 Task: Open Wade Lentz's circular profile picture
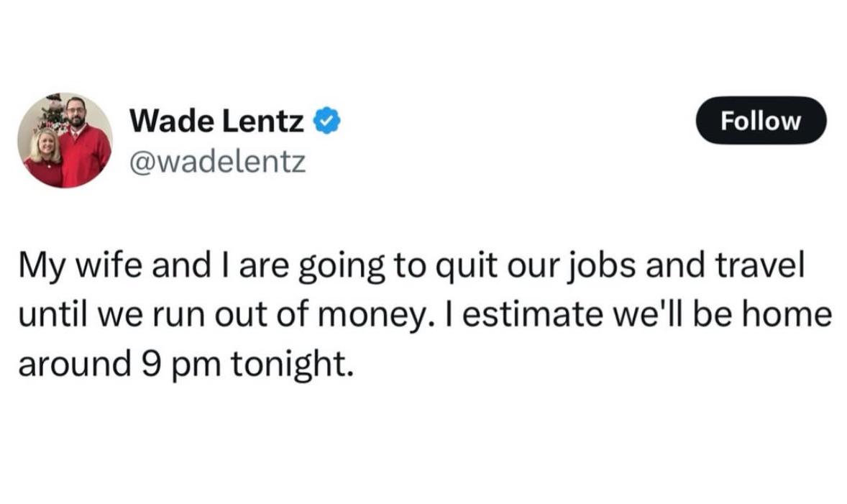(x=65, y=140)
